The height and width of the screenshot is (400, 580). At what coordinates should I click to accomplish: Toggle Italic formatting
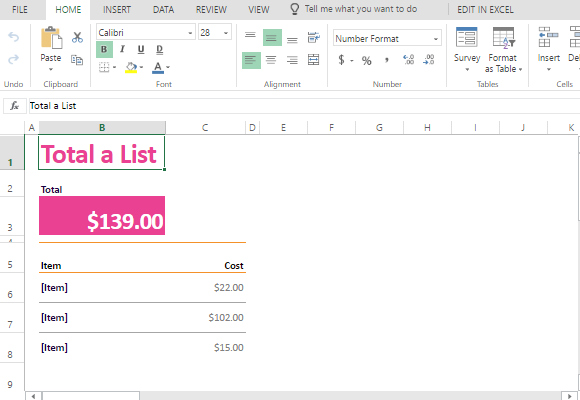(x=122, y=49)
